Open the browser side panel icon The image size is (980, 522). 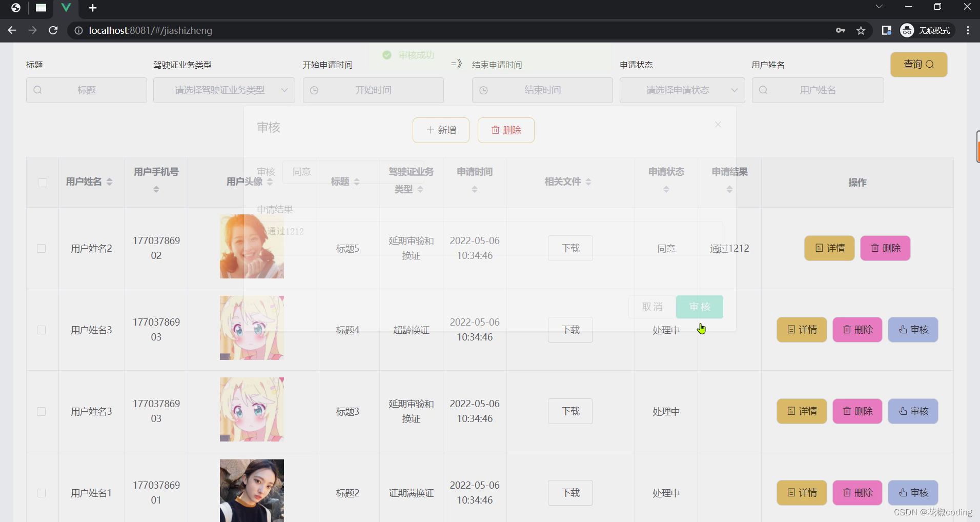click(886, 31)
